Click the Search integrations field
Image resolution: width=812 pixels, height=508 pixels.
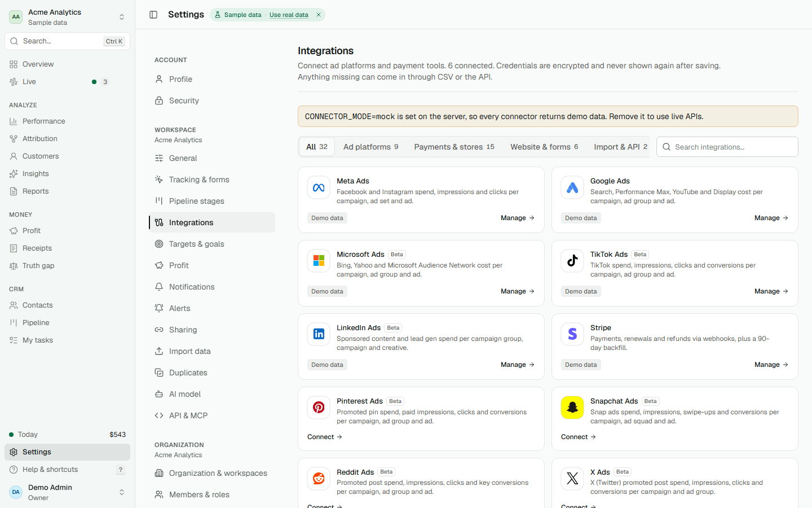pos(727,147)
